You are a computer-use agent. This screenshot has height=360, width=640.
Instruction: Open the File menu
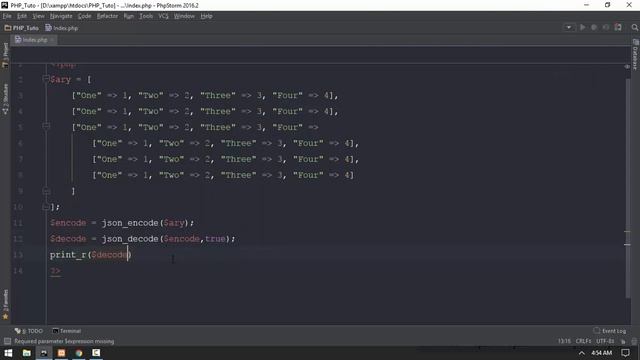(7, 16)
